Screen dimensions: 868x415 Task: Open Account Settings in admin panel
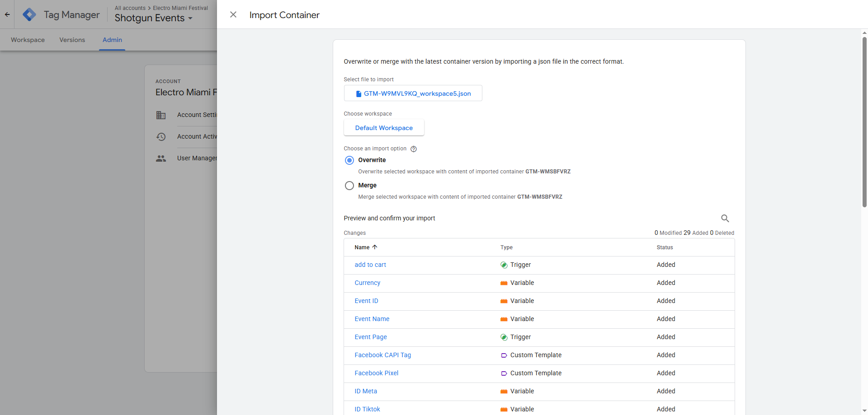[x=197, y=115]
